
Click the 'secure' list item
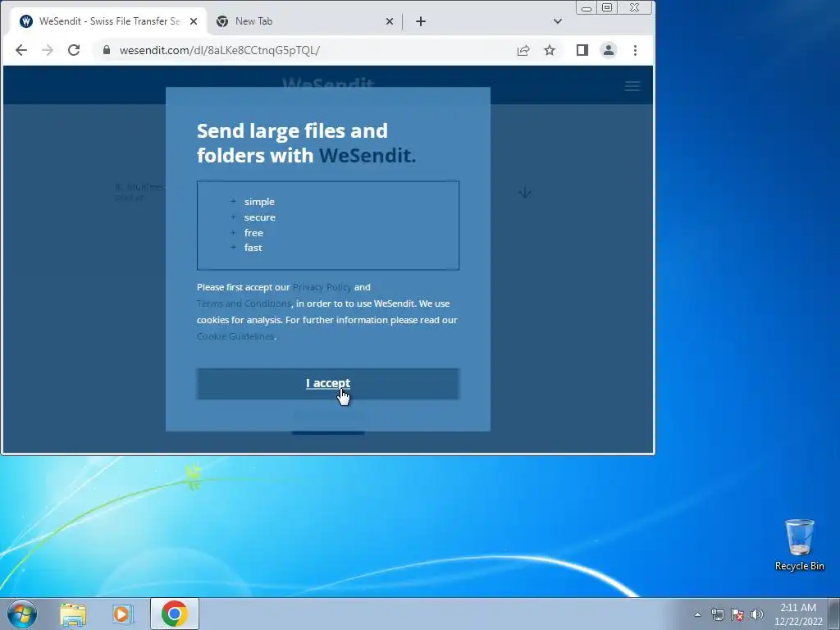click(x=260, y=217)
